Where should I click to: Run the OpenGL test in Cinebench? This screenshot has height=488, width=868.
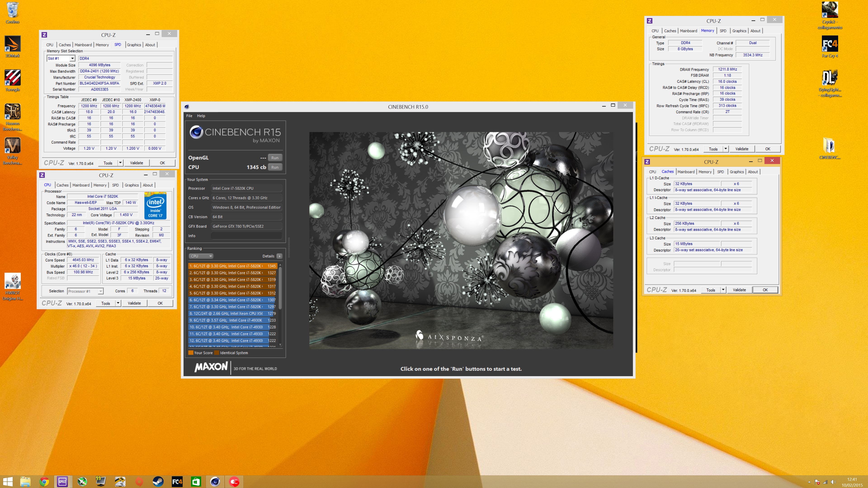pyautogui.click(x=275, y=158)
